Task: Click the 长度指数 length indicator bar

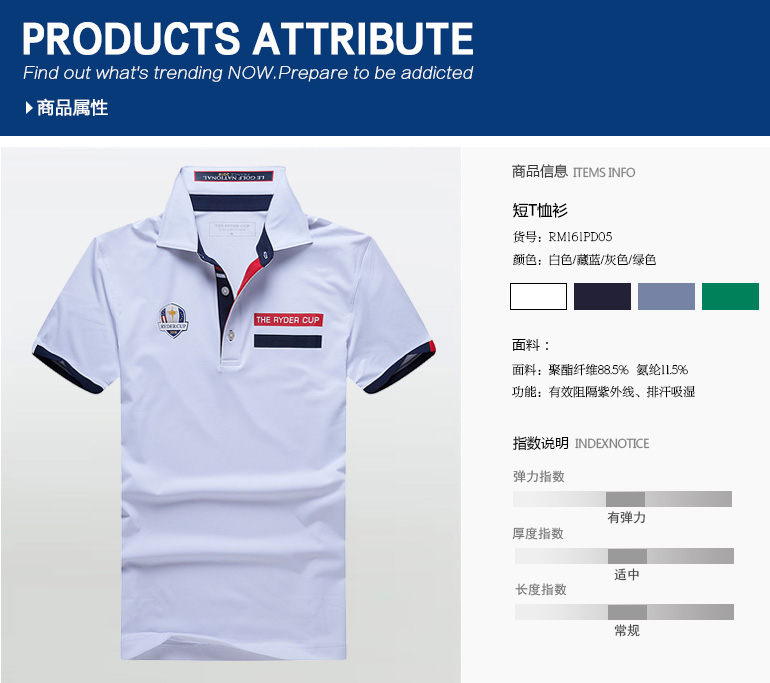Action: (624, 612)
